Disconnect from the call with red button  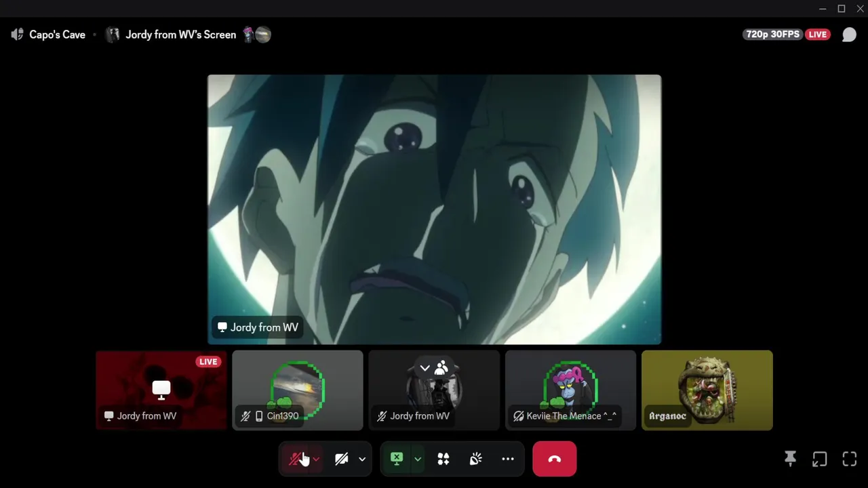point(555,459)
